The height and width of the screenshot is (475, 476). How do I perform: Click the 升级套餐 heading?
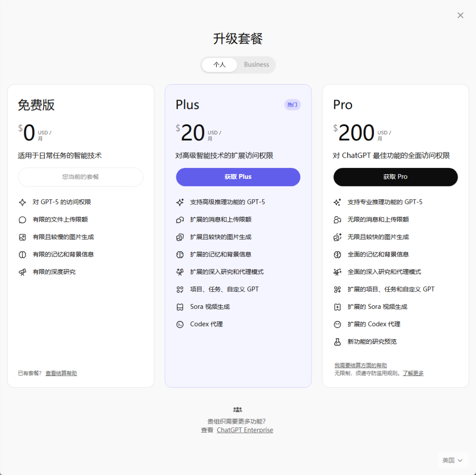238,39
